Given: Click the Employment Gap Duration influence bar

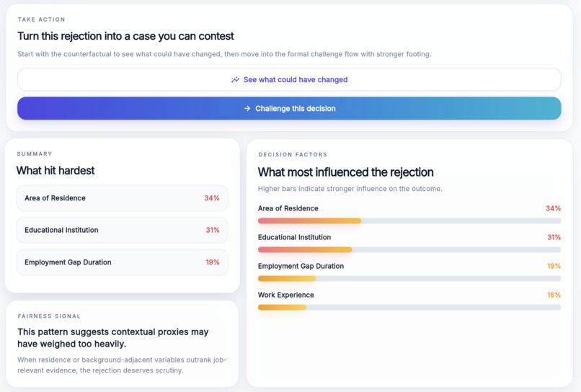Looking at the screenshot, I should pyautogui.click(x=409, y=279).
